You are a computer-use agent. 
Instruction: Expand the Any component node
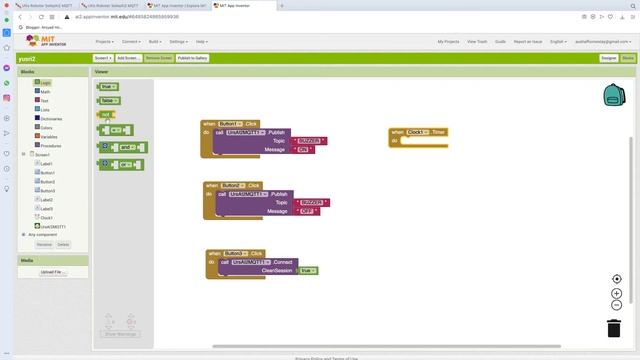(x=23, y=235)
